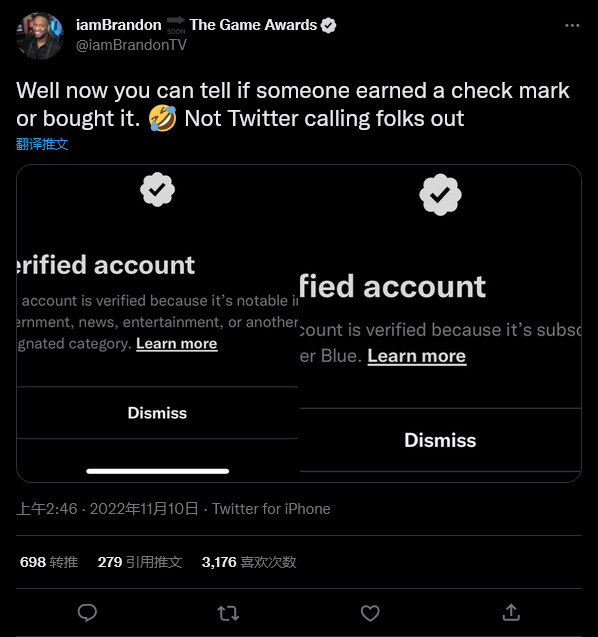Dismiss the right verified account dialog
Screen dimensions: 598x637
440,440
